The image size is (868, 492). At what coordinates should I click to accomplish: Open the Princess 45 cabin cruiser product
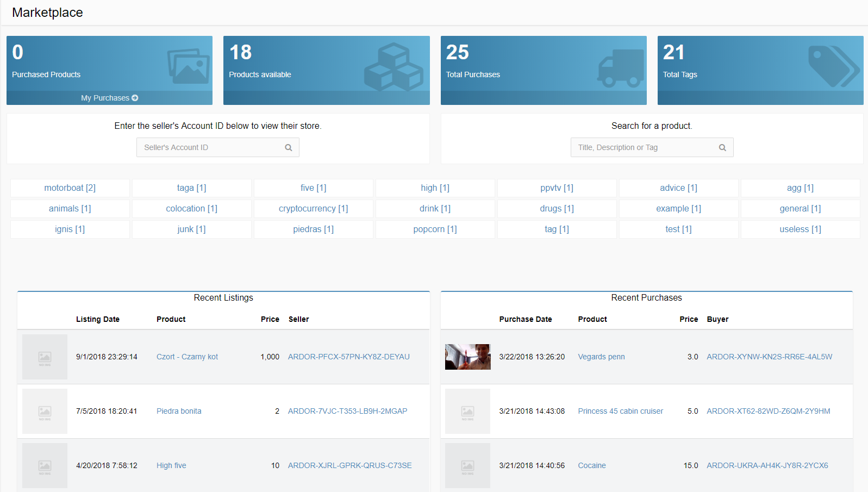pyautogui.click(x=620, y=411)
